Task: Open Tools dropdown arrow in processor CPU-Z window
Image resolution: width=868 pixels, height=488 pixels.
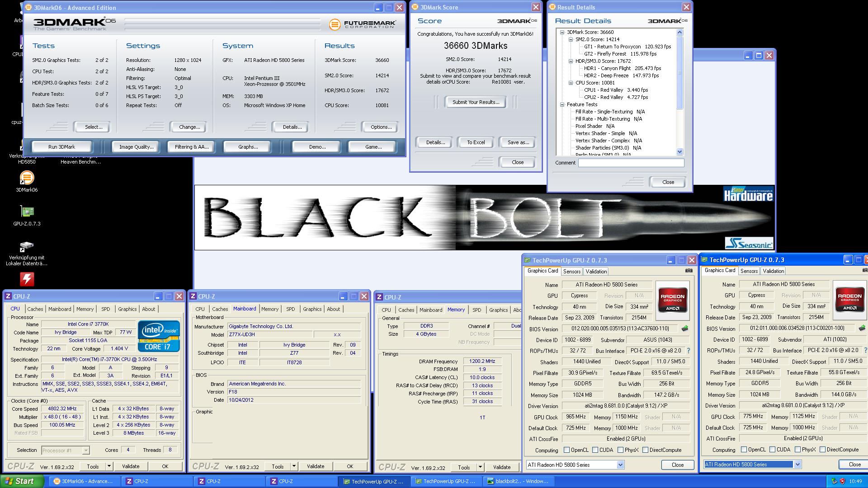Action: pyautogui.click(x=109, y=466)
